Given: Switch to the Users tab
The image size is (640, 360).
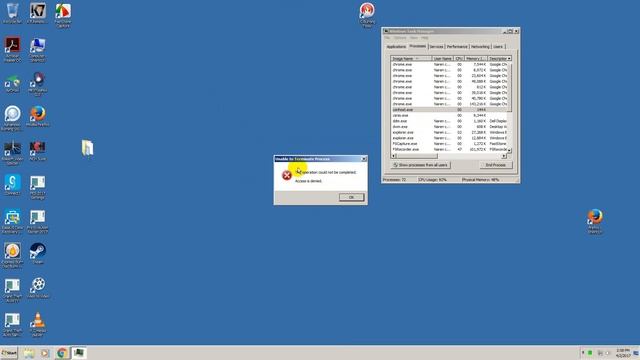Looking at the screenshot, I should point(498,47).
